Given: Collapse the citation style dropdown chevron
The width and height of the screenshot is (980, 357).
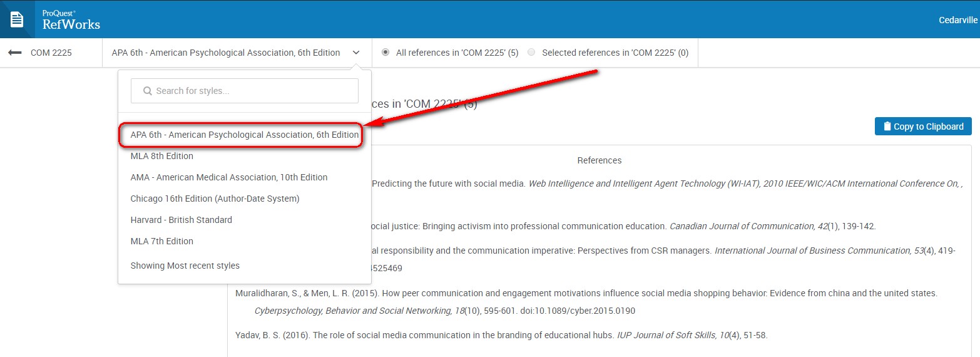Looking at the screenshot, I should [x=356, y=53].
